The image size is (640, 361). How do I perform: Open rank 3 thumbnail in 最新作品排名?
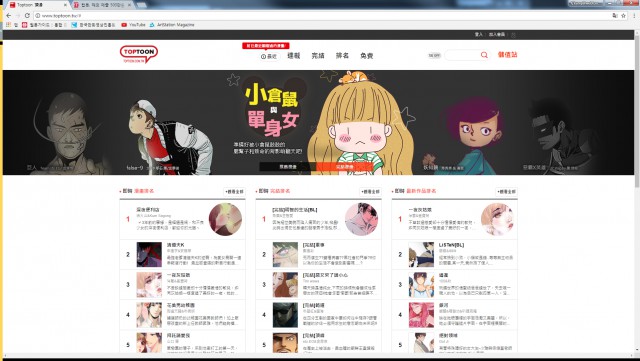click(422, 285)
